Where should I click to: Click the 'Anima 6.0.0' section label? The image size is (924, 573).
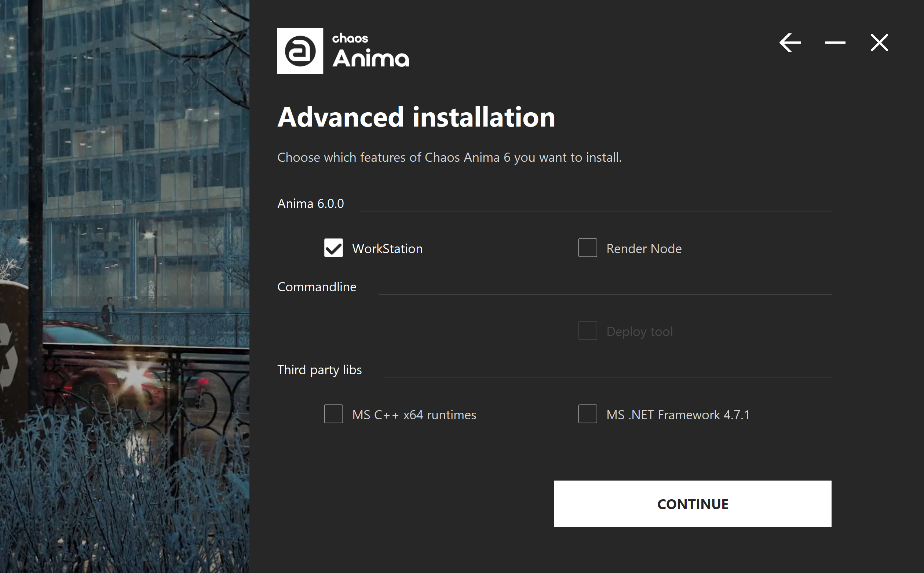311,204
